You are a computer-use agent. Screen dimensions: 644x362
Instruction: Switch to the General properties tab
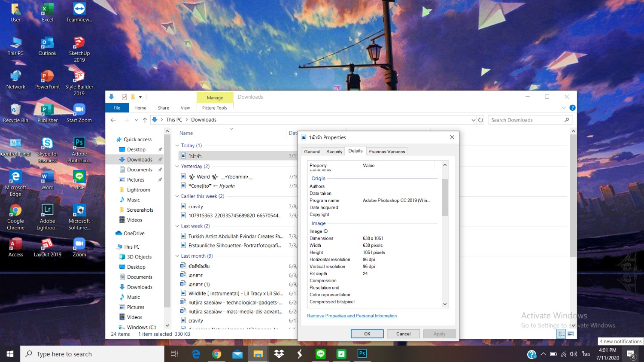312,152
